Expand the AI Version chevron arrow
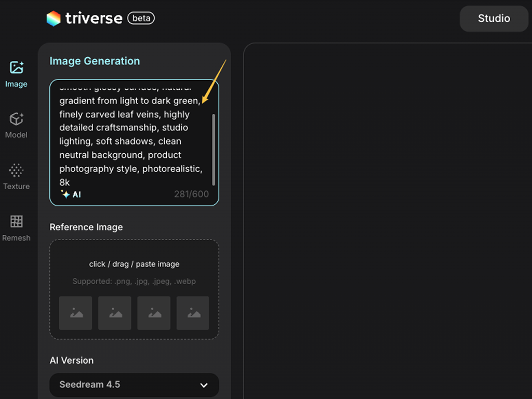532x399 pixels. (204, 385)
